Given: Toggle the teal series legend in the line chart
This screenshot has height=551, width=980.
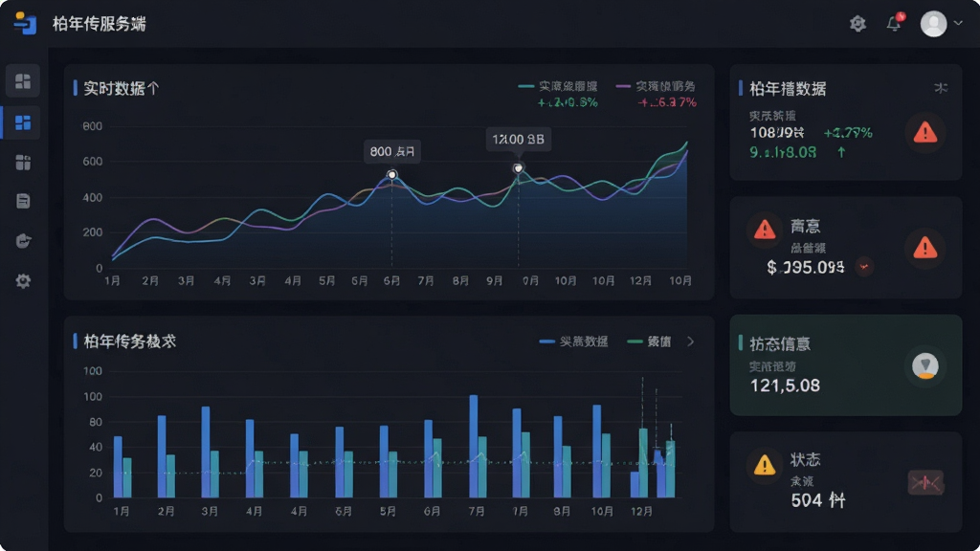Looking at the screenshot, I should [558, 86].
